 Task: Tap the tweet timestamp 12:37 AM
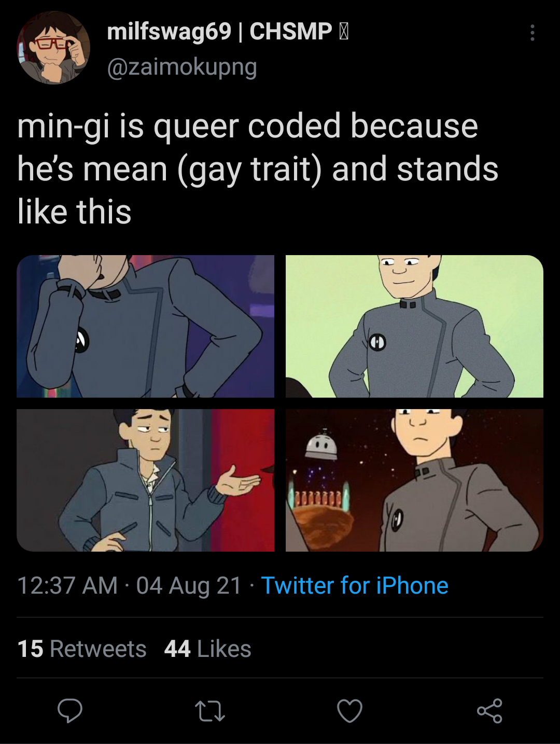(67, 586)
